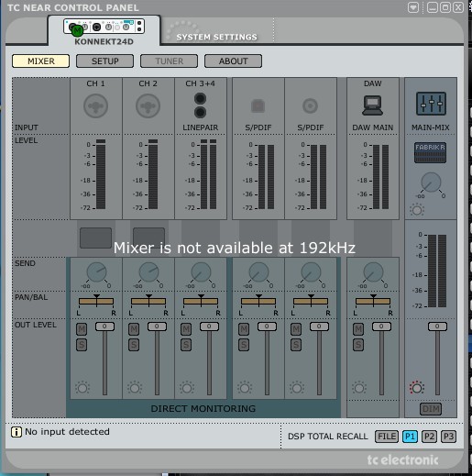The height and width of the screenshot is (476, 472).
Task: Click the CH 3+4 sun-shaped link icon
Action: coord(187,388)
